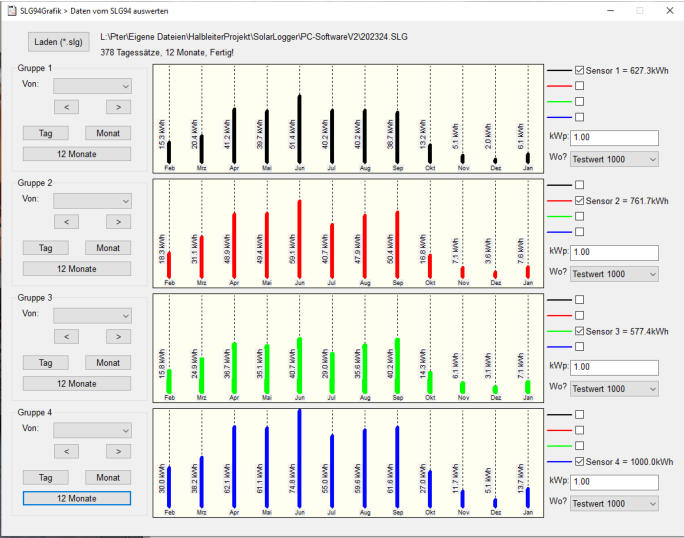Uncheck the Sensor 1 checkbox

(580, 72)
